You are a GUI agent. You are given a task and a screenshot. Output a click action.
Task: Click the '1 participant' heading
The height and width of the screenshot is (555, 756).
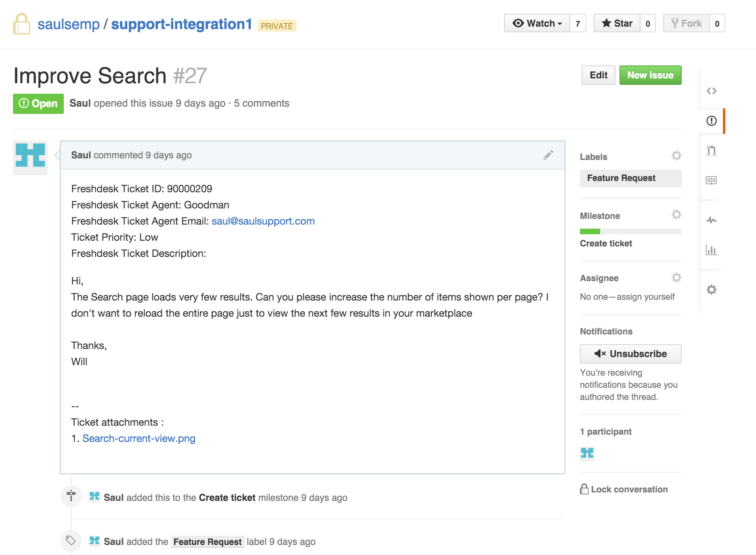click(x=606, y=431)
